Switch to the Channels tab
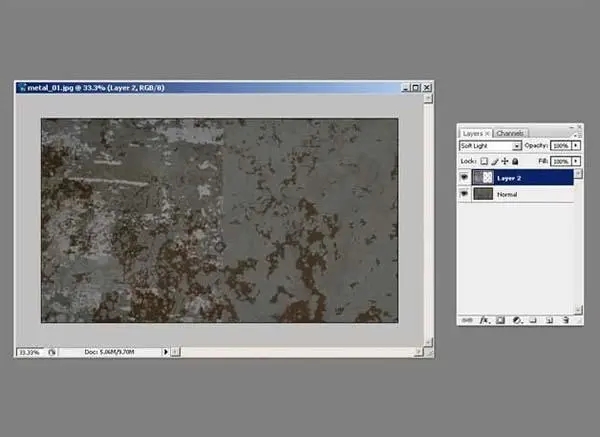This screenshot has width=600, height=437. 510,133
